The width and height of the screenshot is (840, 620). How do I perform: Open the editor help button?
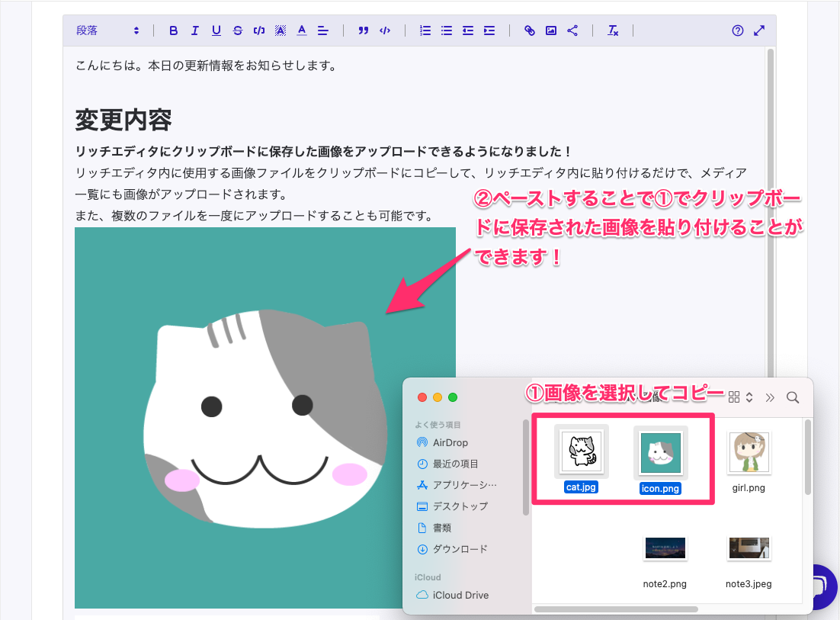point(737,31)
